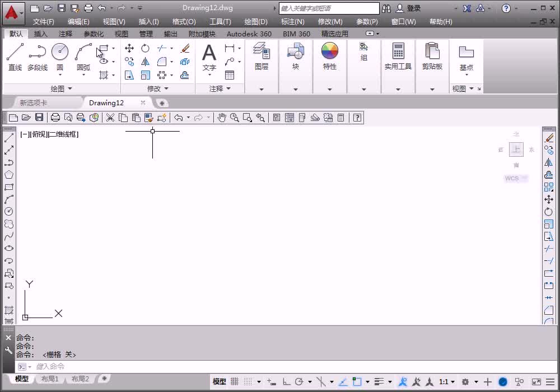
Task: Click the Explode tool in 修改 panel
Action: [185, 62]
